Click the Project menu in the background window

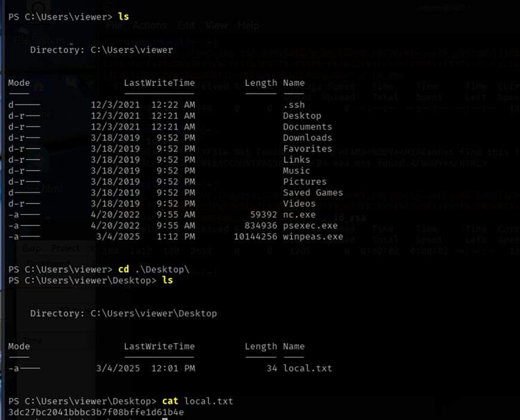(x=65, y=248)
